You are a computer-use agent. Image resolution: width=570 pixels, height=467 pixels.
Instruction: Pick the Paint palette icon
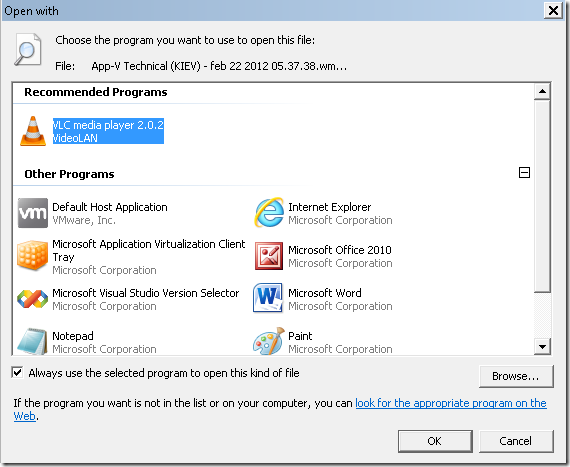pos(269,341)
